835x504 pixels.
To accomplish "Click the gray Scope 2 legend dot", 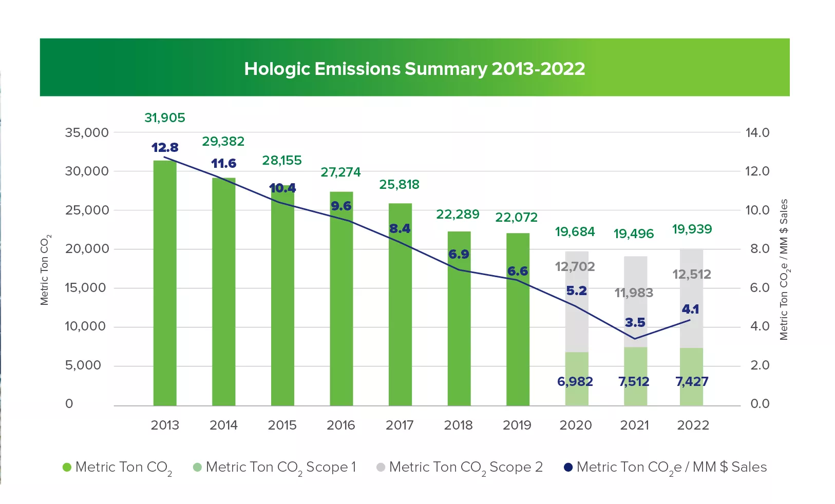I will coord(381,467).
